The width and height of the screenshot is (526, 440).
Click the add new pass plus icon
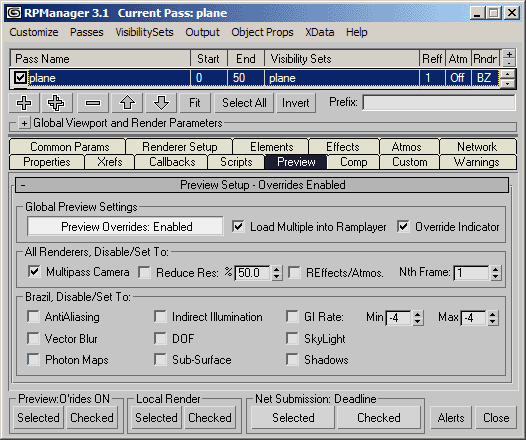(24, 103)
